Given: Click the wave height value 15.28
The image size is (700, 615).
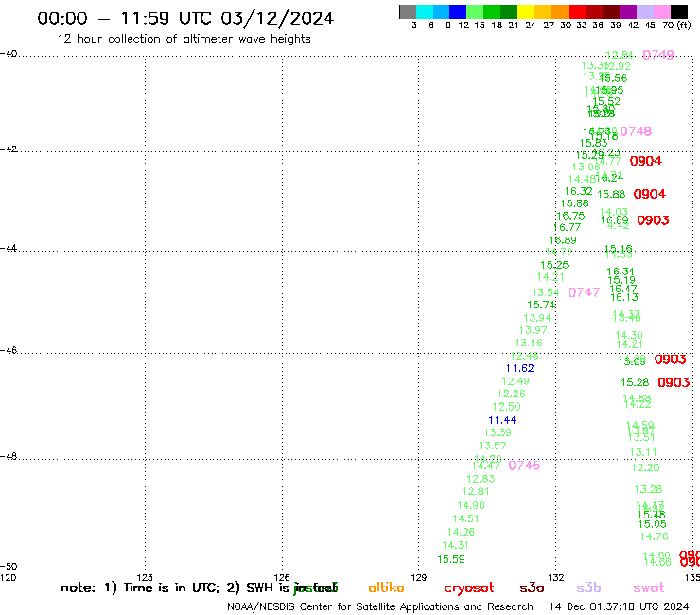Looking at the screenshot, I should click(x=635, y=383).
